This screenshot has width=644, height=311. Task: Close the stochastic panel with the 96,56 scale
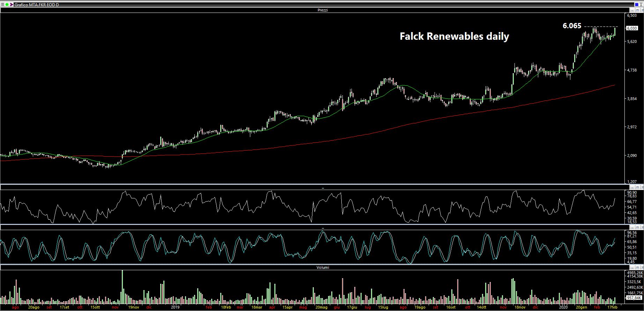642,227
